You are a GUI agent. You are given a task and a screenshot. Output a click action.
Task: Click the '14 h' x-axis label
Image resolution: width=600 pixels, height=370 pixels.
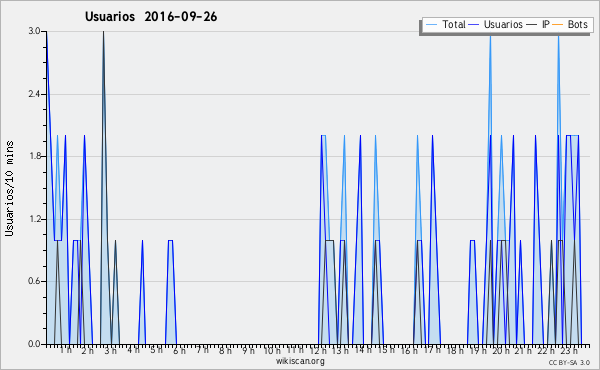[x=363, y=350]
